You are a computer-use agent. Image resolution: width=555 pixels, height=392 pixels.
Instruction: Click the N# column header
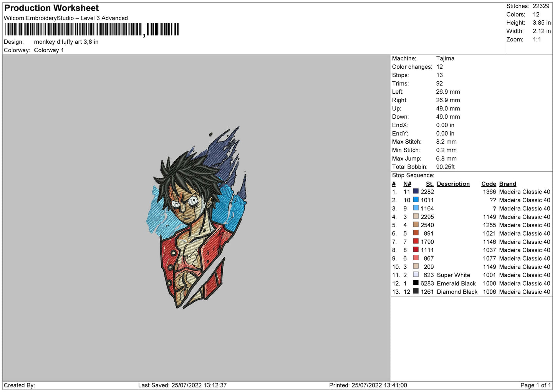click(x=407, y=184)
